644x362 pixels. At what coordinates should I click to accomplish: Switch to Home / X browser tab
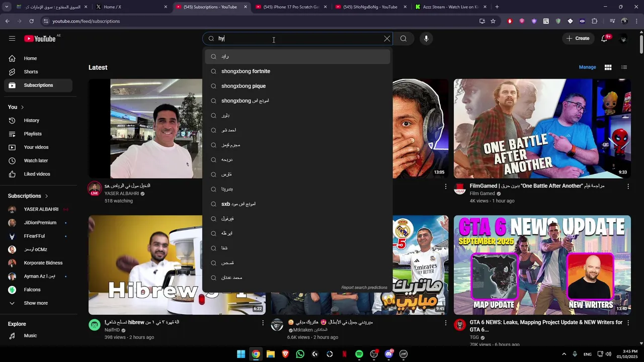[x=131, y=7]
